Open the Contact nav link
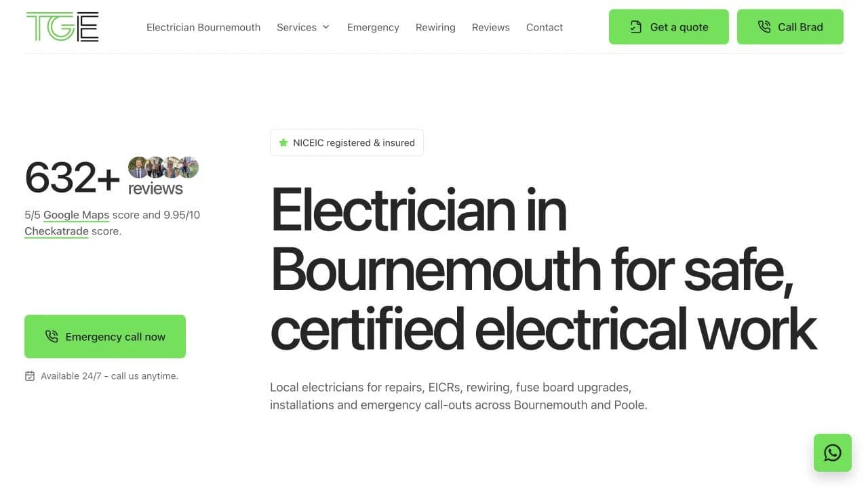This screenshot has height=488, width=868. [x=545, y=27]
